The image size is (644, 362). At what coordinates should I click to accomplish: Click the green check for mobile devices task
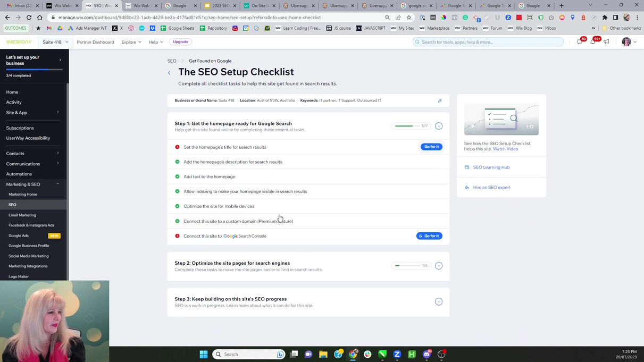(177, 206)
